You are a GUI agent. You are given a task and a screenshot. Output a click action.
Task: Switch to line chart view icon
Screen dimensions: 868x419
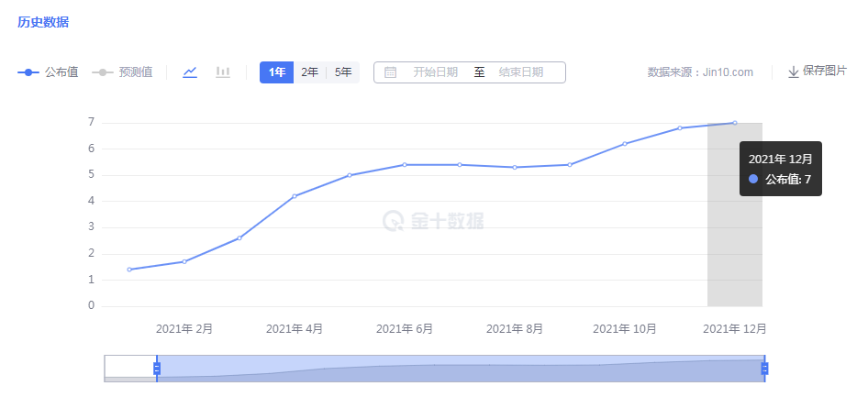click(190, 72)
